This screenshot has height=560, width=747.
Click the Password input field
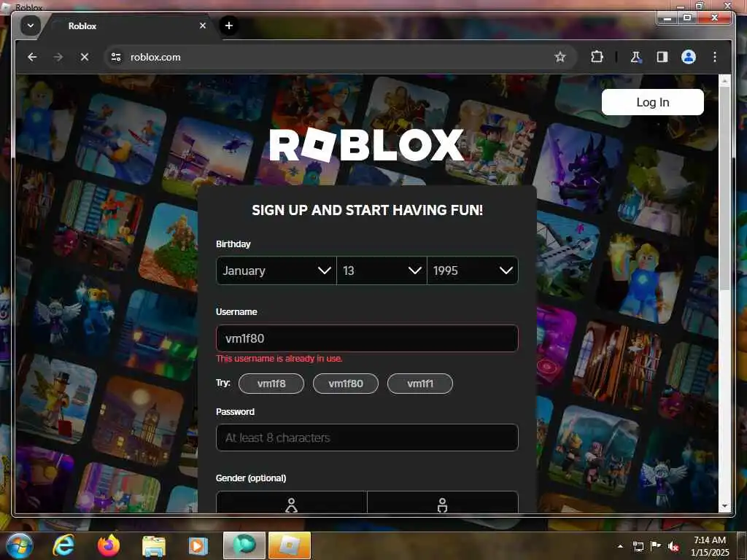pos(367,437)
